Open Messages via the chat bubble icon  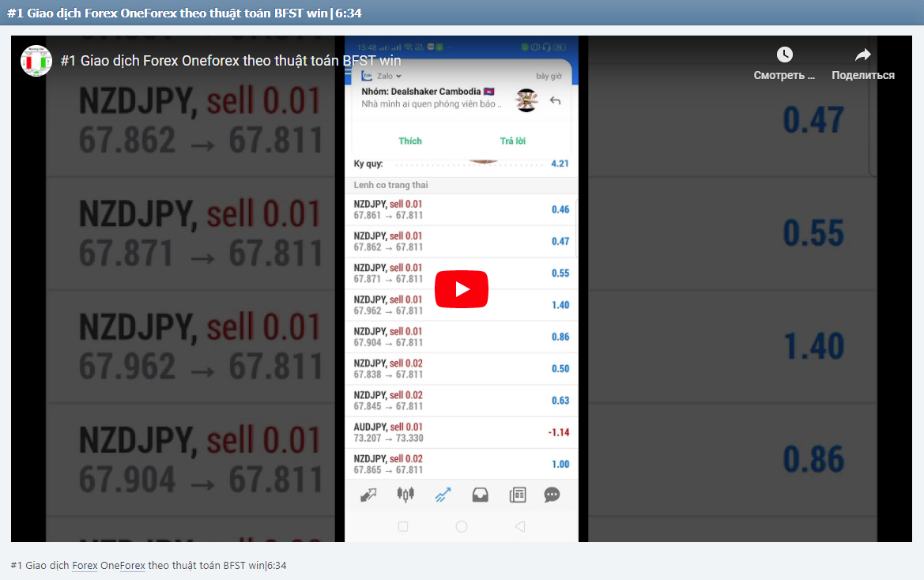(x=551, y=494)
